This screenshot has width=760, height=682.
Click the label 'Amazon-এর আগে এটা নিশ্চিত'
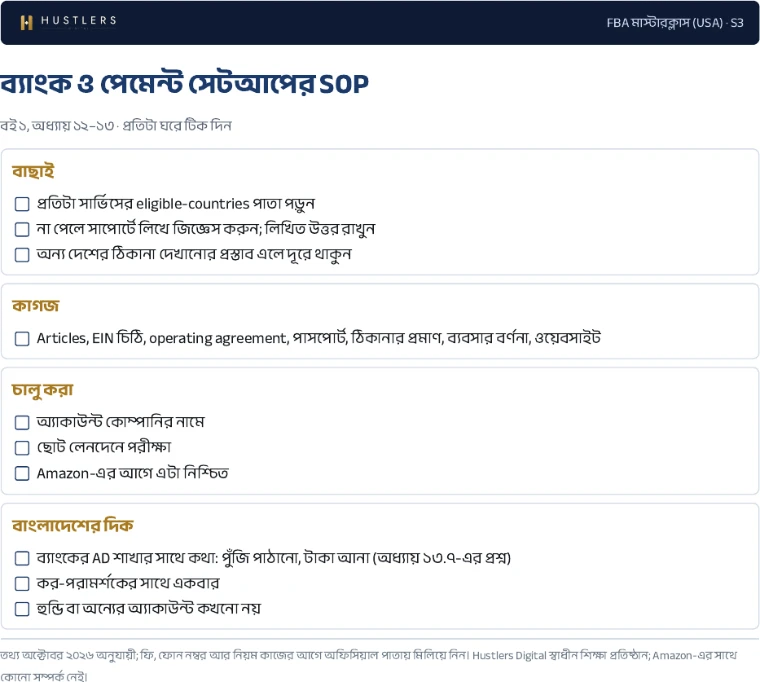click(x=132, y=473)
